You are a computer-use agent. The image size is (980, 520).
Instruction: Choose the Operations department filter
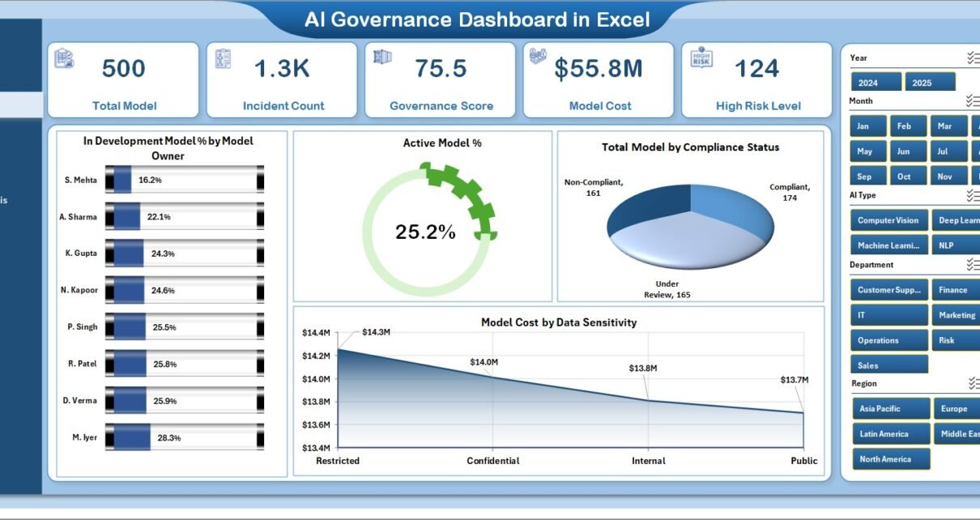pos(888,340)
